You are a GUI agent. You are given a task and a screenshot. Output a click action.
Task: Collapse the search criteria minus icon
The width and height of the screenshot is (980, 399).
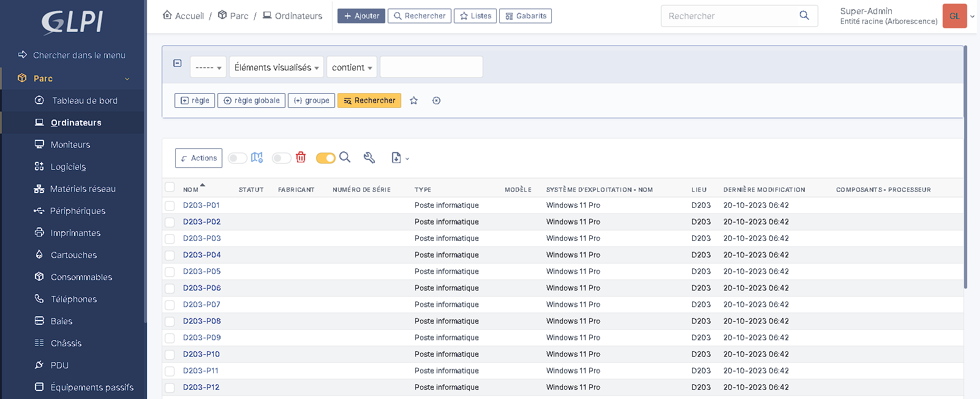pos(178,63)
